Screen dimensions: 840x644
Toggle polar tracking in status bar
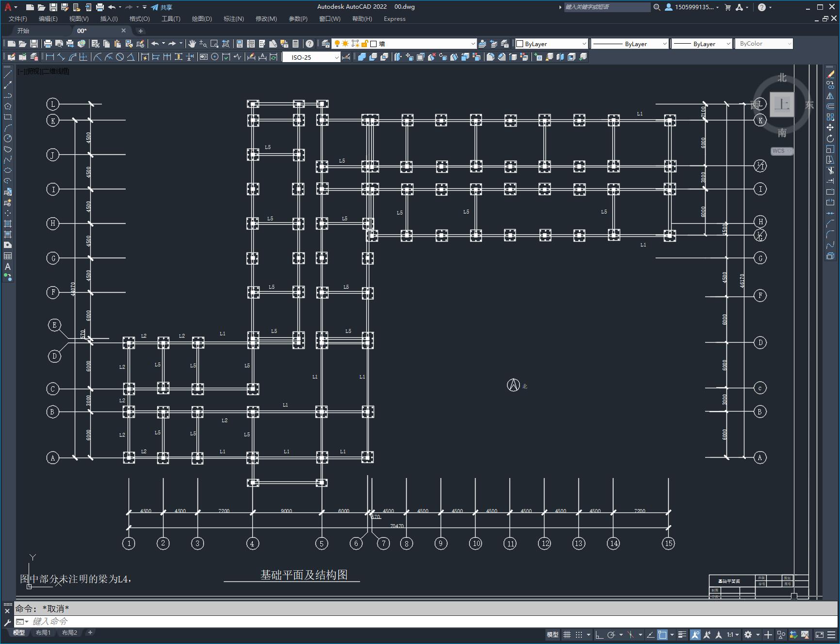[x=611, y=634]
